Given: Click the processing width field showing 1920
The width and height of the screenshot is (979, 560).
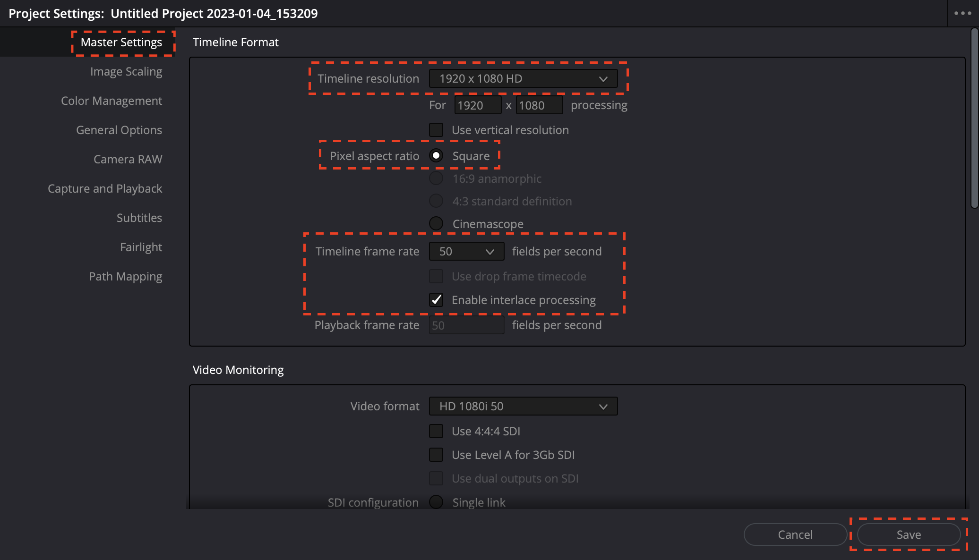Looking at the screenshot, I should (477, 105).
